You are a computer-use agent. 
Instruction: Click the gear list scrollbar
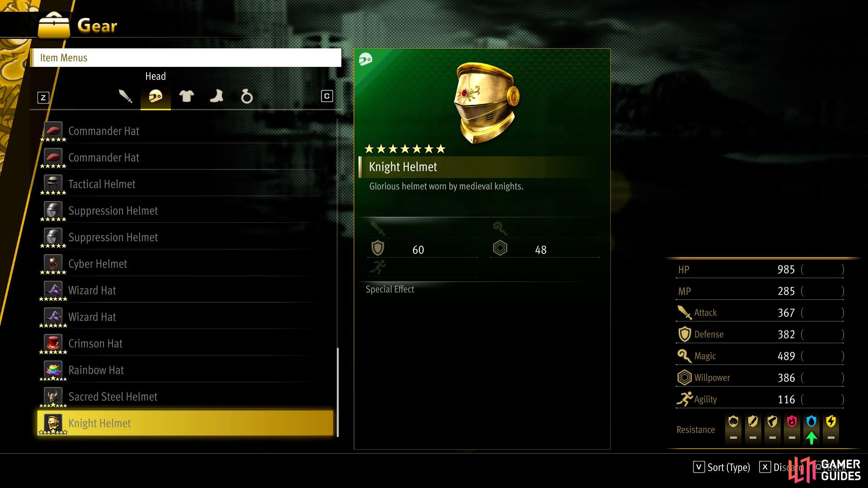point(338,278)
